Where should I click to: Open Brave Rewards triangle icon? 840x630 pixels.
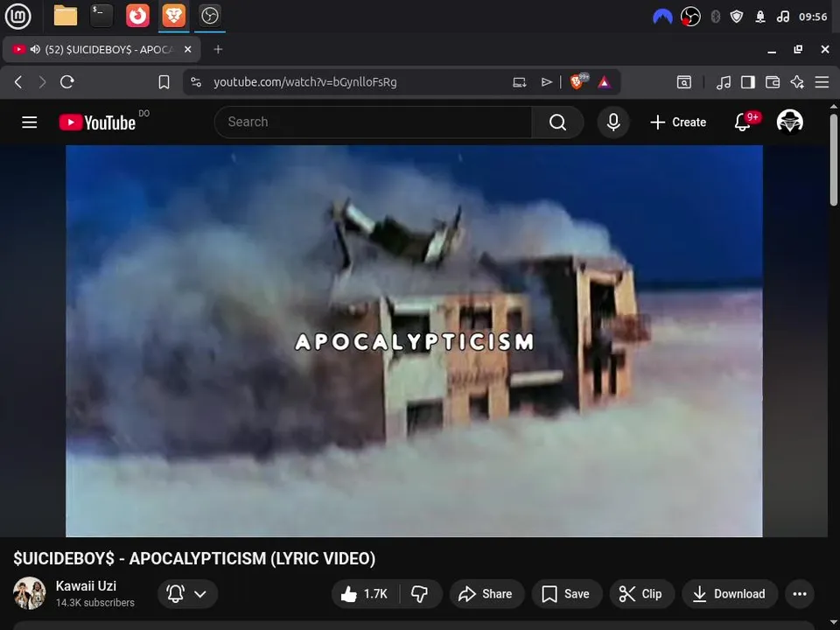(x=605, y=82)
